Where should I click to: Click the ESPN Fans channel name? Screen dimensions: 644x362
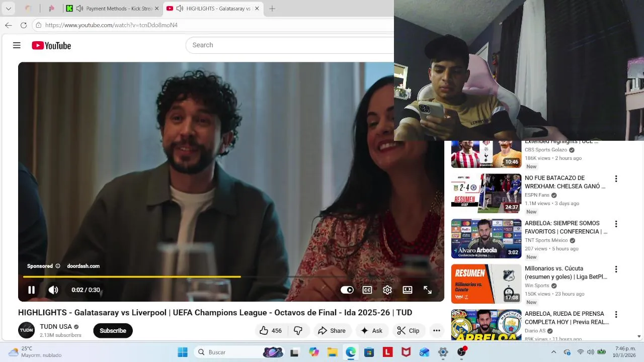[537, 195]
